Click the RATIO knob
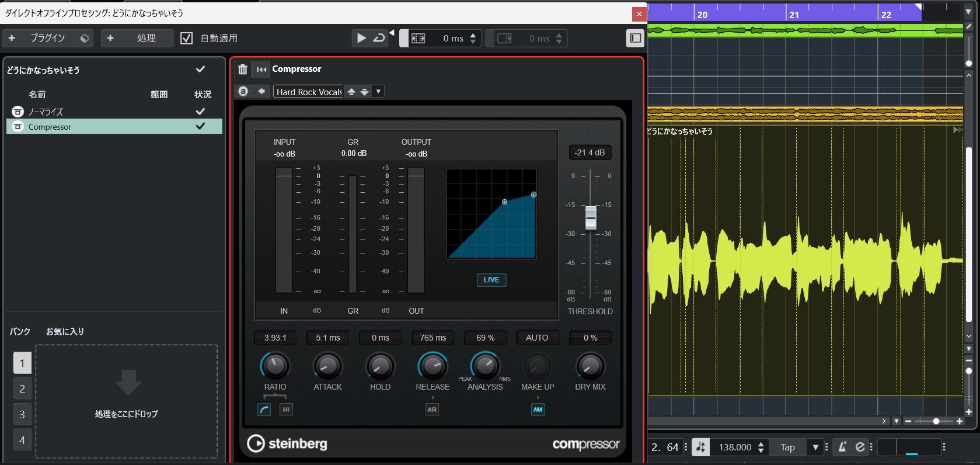The image size is (980, 465). [275, 366]
